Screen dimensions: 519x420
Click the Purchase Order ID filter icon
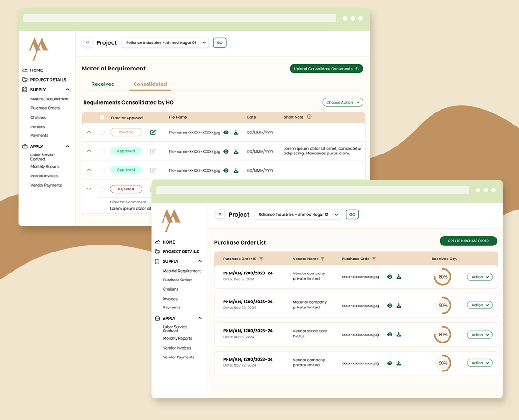[x=261, y=259]
